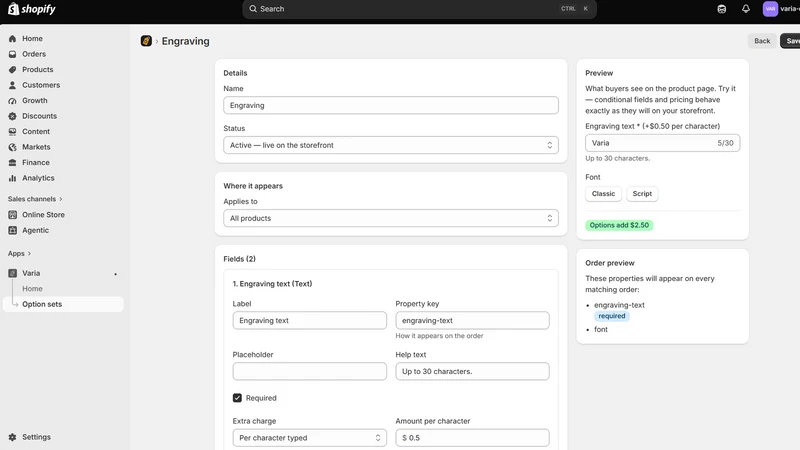Click the Label input field
The width and height of the screenshot is (800, 450).
(310, 320)
